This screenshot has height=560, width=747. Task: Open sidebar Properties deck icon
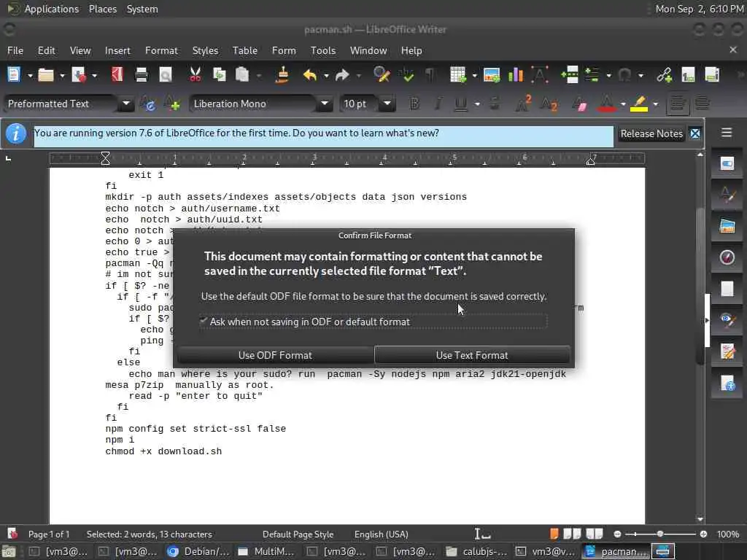(727, 163)
